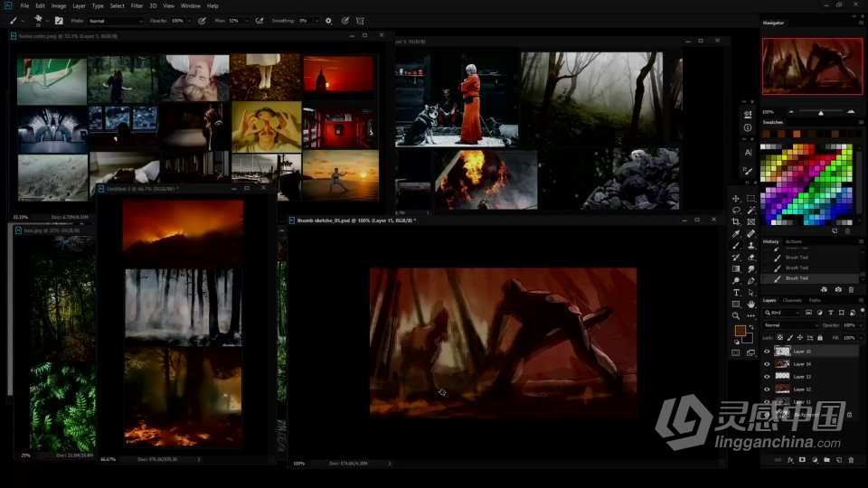This screenshot has height=488, width=868.
Task: Select the Path Selection arrow tool
Action: pyautogui.click(x=750, y=293)
